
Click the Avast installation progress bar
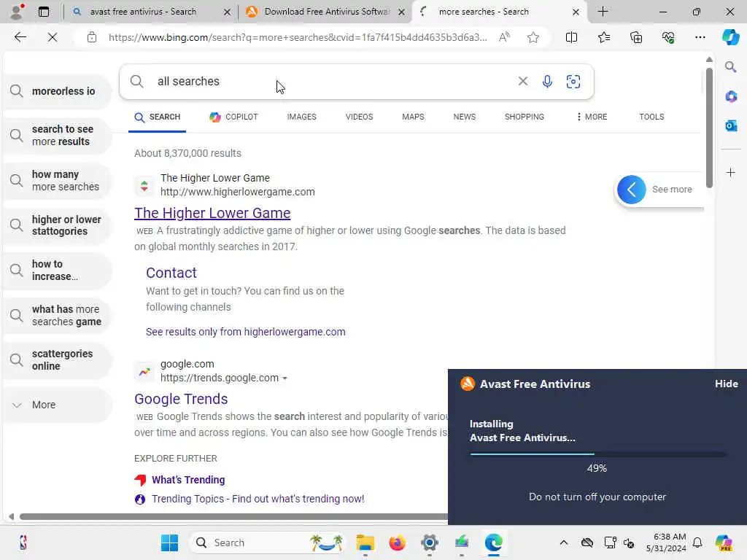pyautogui.click(x=598, y=454)
